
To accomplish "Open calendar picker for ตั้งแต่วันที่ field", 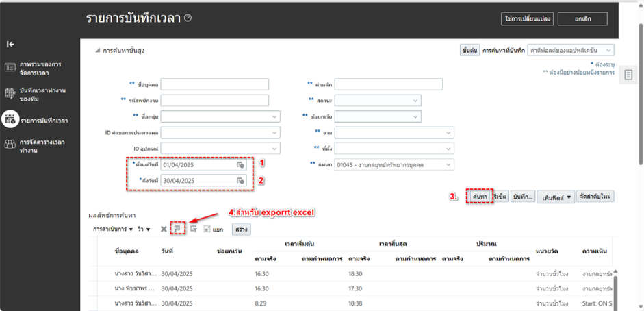I will tap(240, 165).
